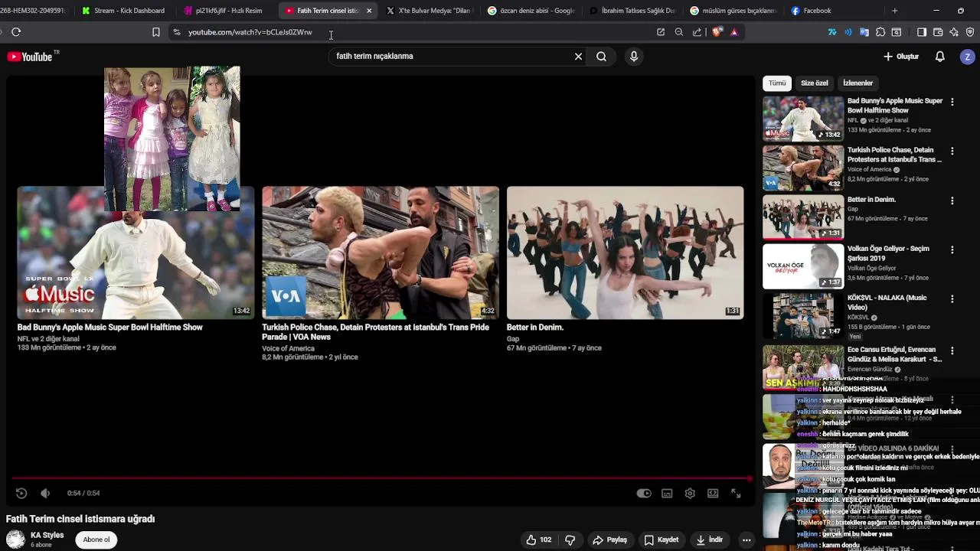Close the current YouTube browser tab
This screenshot has height=551, width=980.
pyautogui.click(x=369, y=11)
